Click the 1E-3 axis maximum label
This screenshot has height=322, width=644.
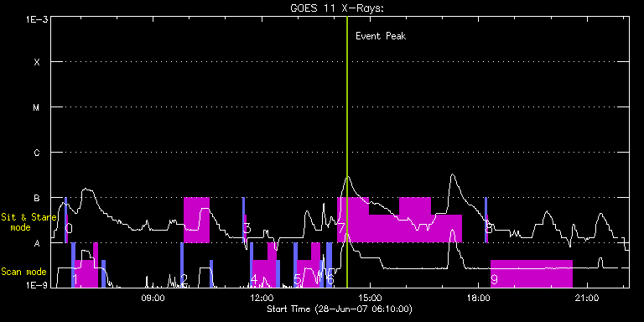pyautogui.click(x=37, y=20)
